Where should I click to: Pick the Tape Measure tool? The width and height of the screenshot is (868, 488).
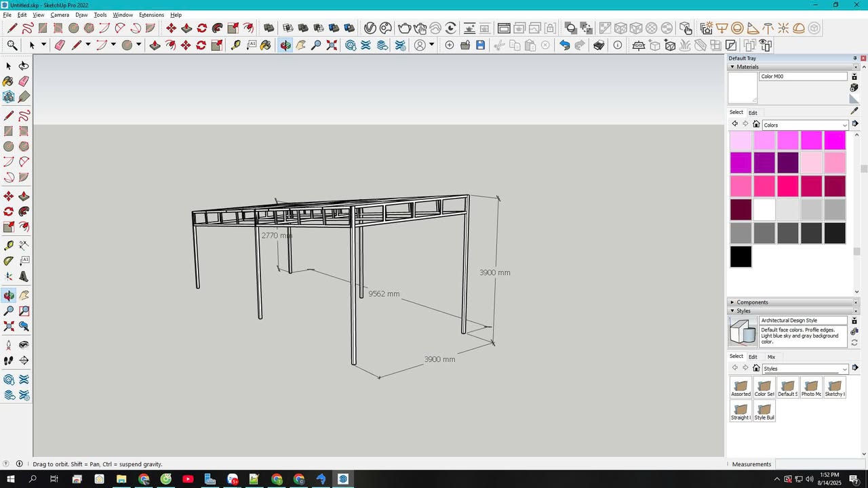9,245
